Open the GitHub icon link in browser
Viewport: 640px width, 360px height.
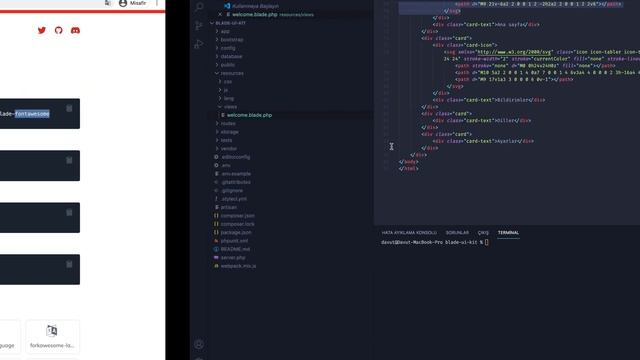[58, 30]
